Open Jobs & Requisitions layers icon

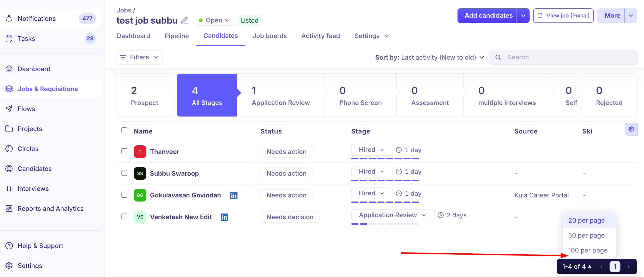[x=9, y=89]
